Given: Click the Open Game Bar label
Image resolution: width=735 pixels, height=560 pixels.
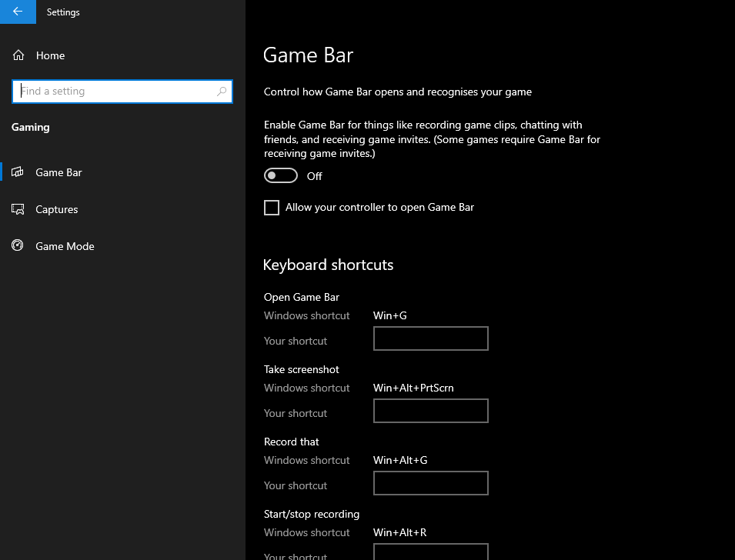Looking at the screenshot, I should click(302, 297).
